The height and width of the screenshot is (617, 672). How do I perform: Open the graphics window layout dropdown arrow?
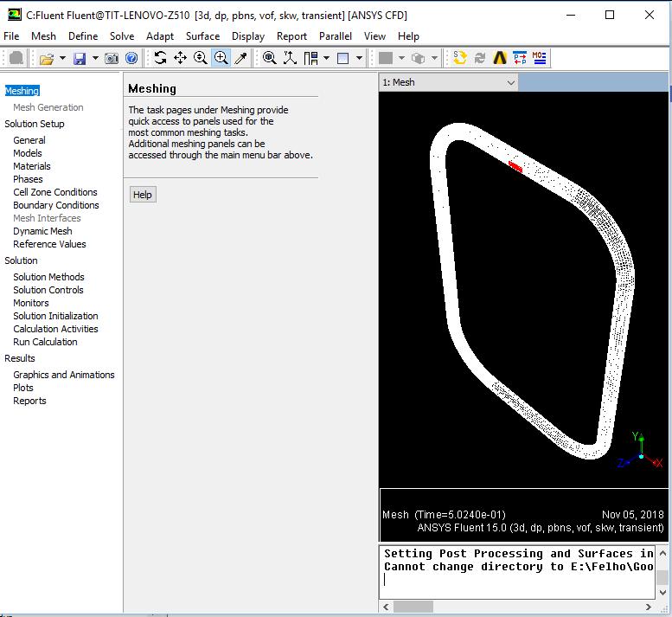[x=359, y=58]
